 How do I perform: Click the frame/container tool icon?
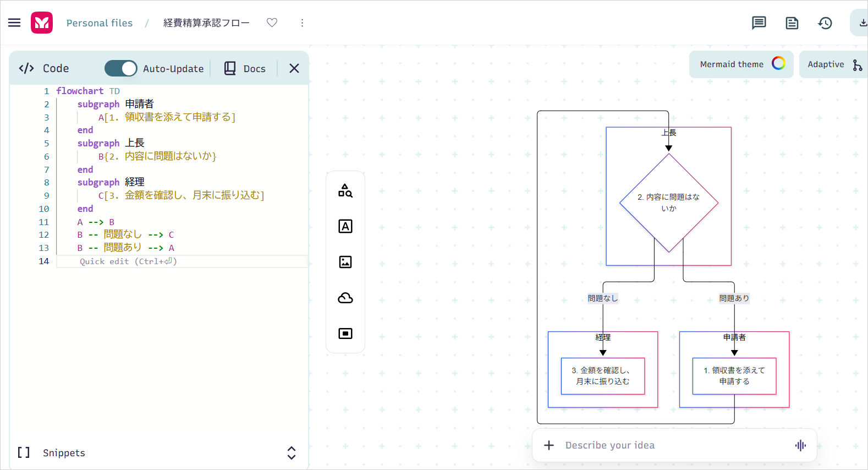(x=345, y=334)
